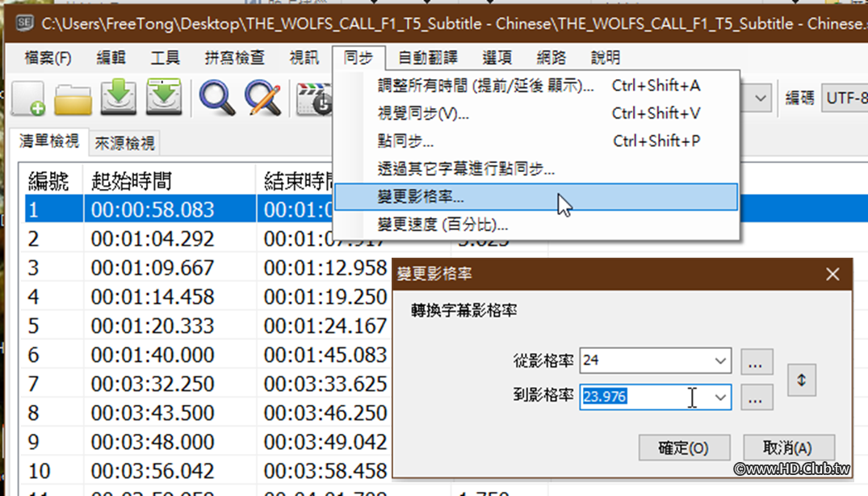This screenshot has width=868, height=496.
Task: Click the Subtitle Edit app icon in title bar
Action: [x=24, y=23]
